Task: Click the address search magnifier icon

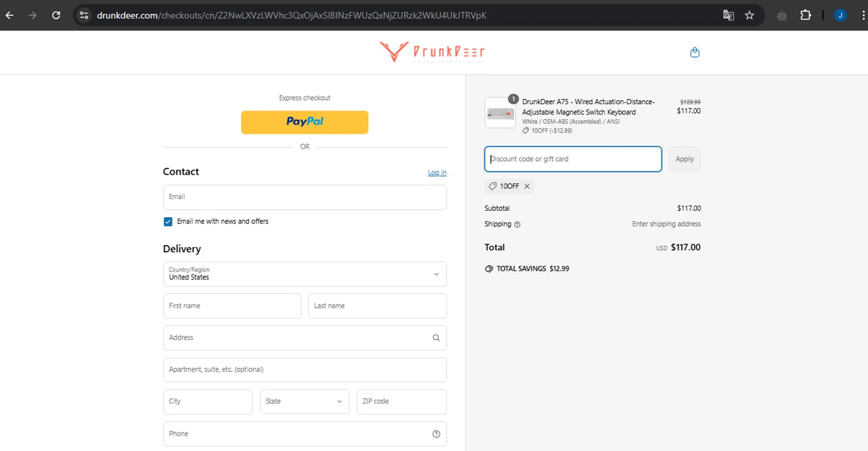Action: click(436, 338)
